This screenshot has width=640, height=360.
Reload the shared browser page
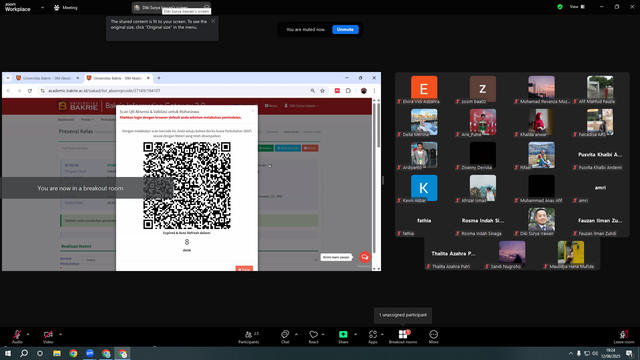click(x=30, y=91)
